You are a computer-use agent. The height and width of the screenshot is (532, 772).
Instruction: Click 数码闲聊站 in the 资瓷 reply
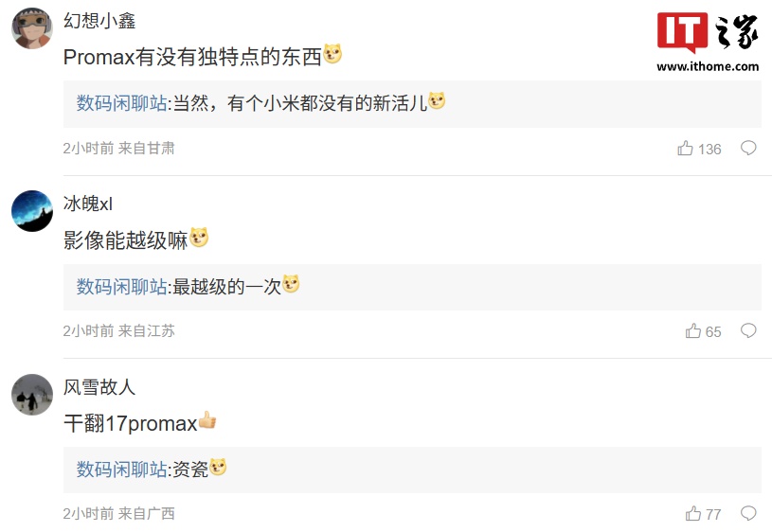coord(121,469)
